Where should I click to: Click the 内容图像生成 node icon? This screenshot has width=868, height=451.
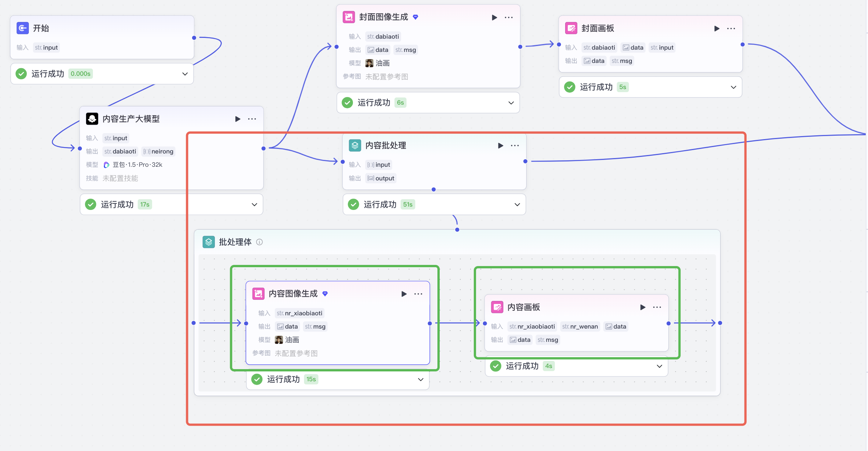pos(259,294)
